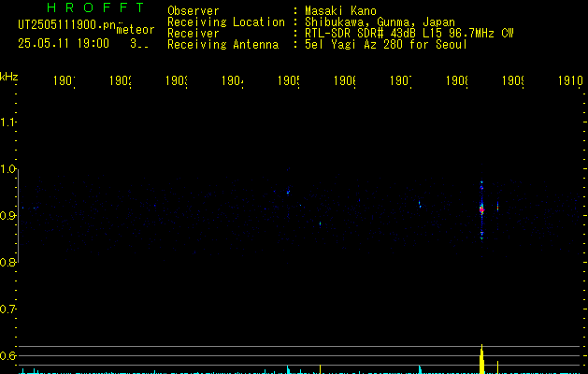The width and height of the screenshot is (588, 374).
Task: Click the 1910 time axis label
Action: 570,80
